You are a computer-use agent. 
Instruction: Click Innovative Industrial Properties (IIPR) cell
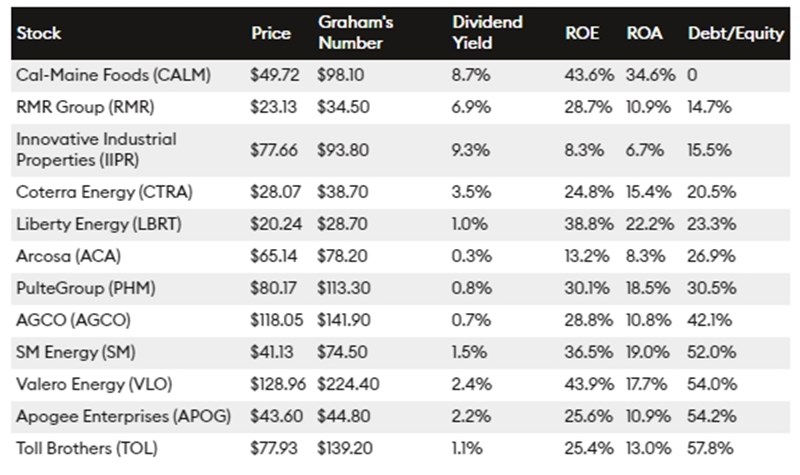tap(96, 147)
